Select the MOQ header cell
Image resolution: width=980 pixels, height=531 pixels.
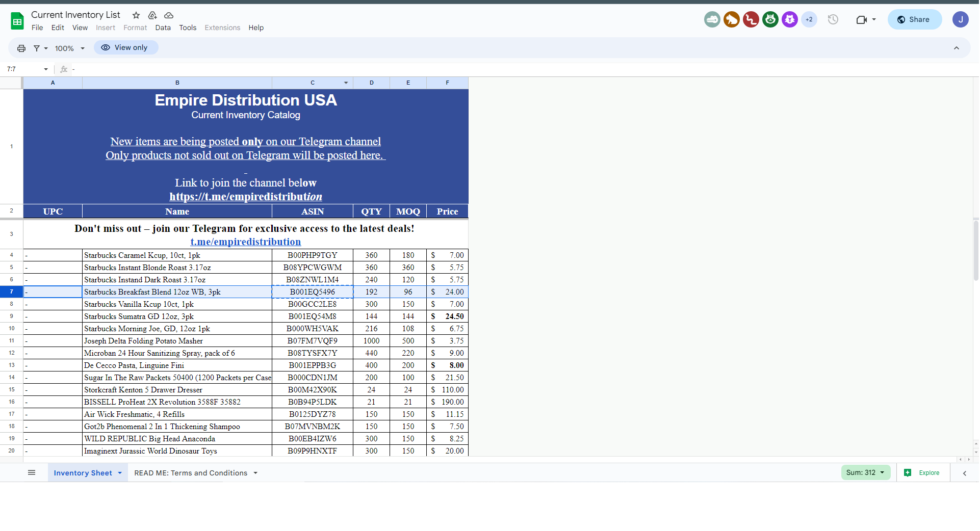point(408,211)
